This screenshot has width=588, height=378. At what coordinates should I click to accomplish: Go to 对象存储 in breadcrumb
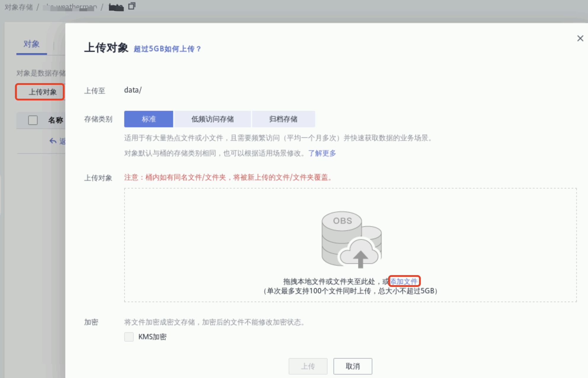(x=19, y=7)
